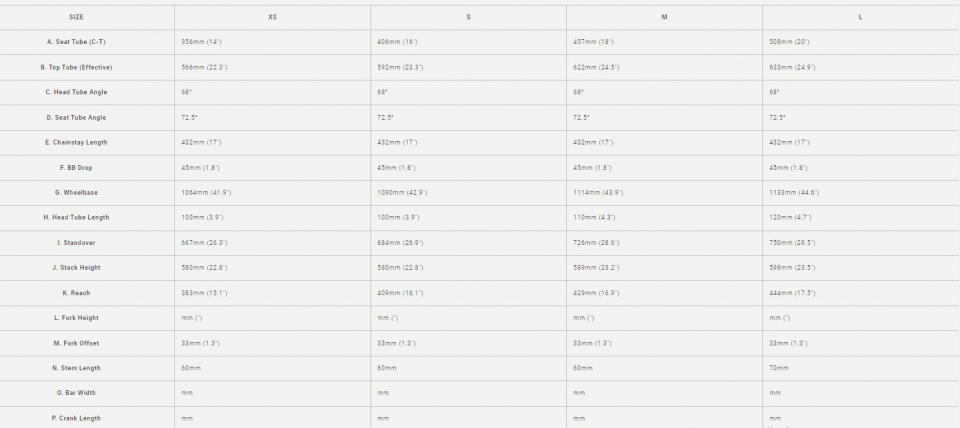Select the E. Chainstay Length row label

point(77,143)
